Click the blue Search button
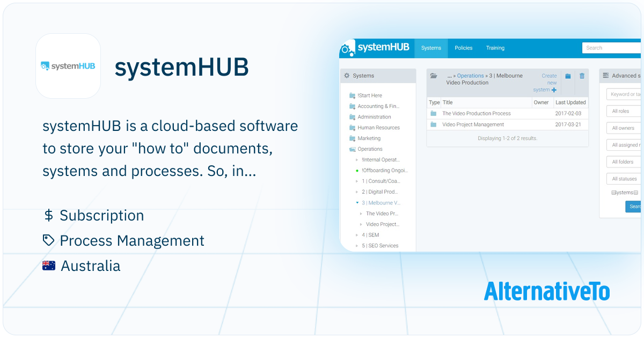Image resolution: width=644 pixels, height=338 pixels. pos(634,207)
